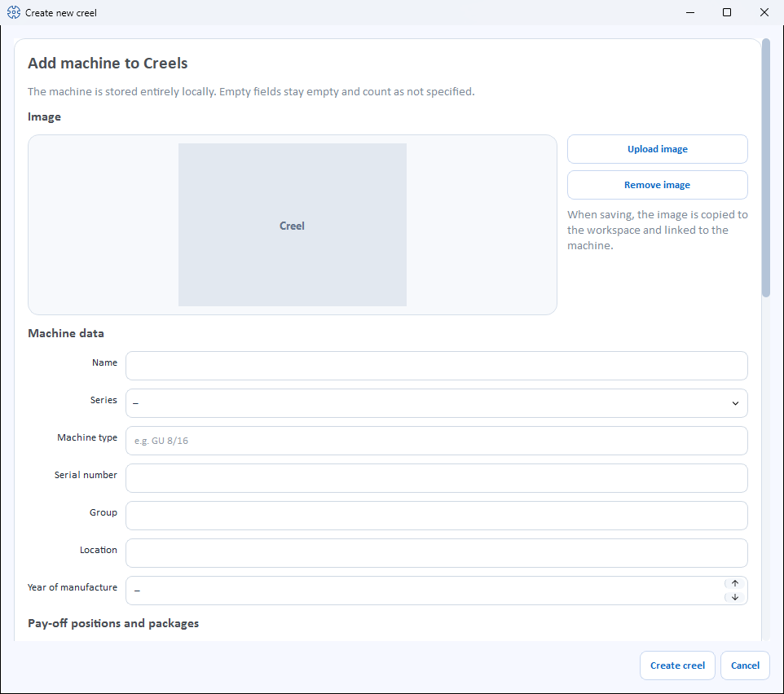Click the 'Location' label
Viewport: 784px width, 694px height.
(99, 550)
